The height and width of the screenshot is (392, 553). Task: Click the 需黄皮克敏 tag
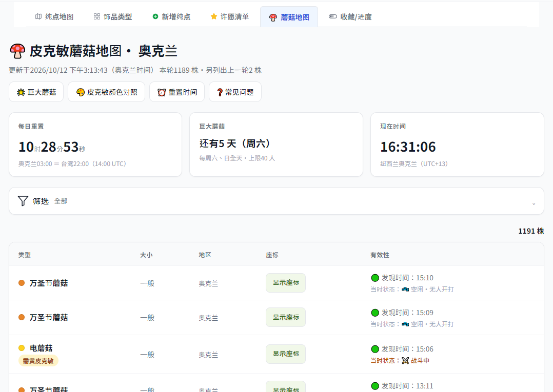[x=38, y=361]
